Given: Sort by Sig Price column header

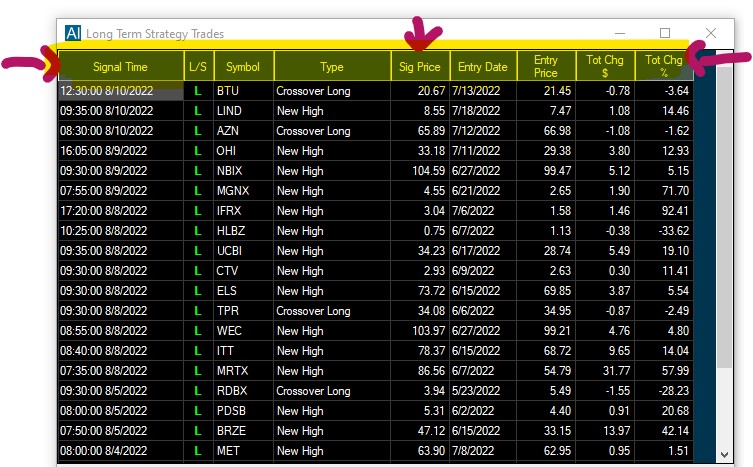Looking at the screenshot, I should (x=420, y=67).
